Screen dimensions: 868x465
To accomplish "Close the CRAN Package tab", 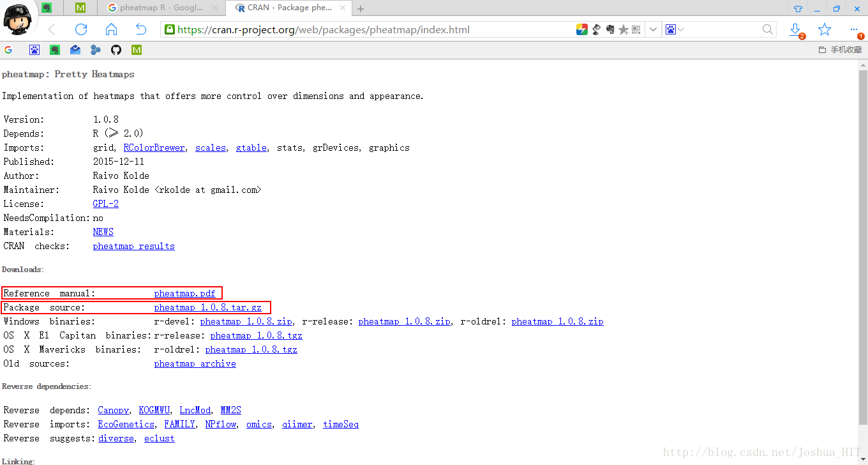I will (343, 8).
